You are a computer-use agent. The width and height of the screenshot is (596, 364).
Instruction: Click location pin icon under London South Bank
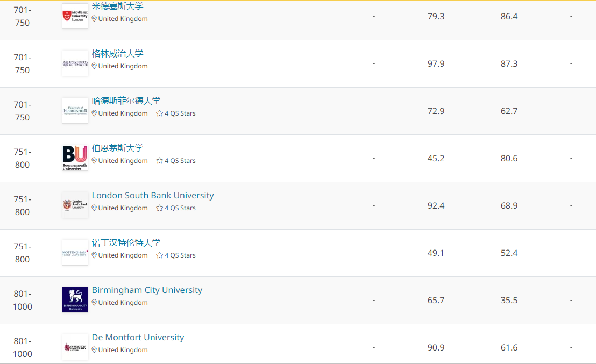[94, 208]
